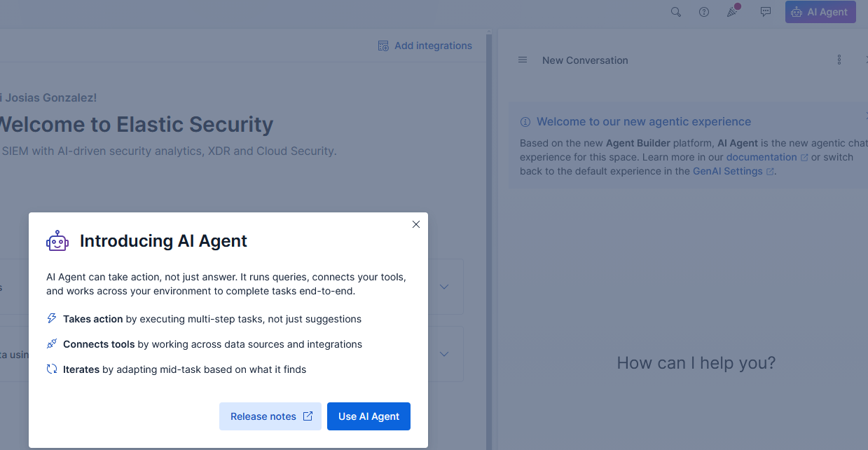Click the Release notes button
This screenshot has height=450, width=868.
pos(270,416)
